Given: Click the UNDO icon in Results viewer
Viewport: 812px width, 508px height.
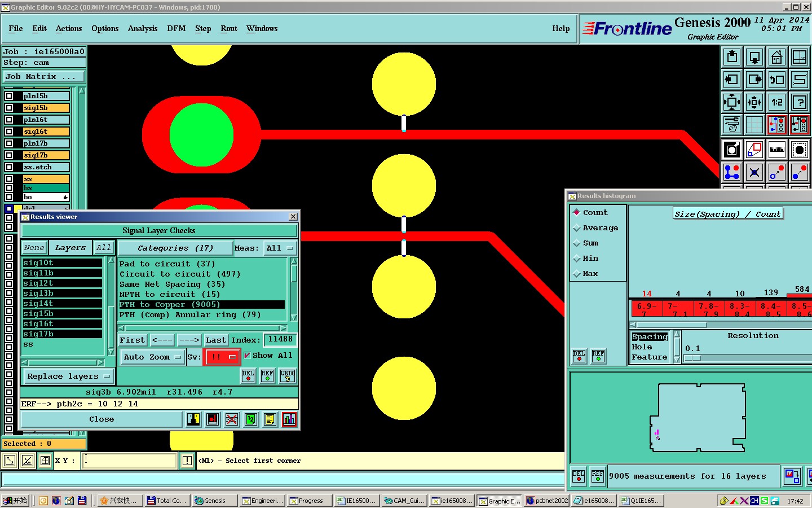Looking at the screenshot, I should (288, 375).
